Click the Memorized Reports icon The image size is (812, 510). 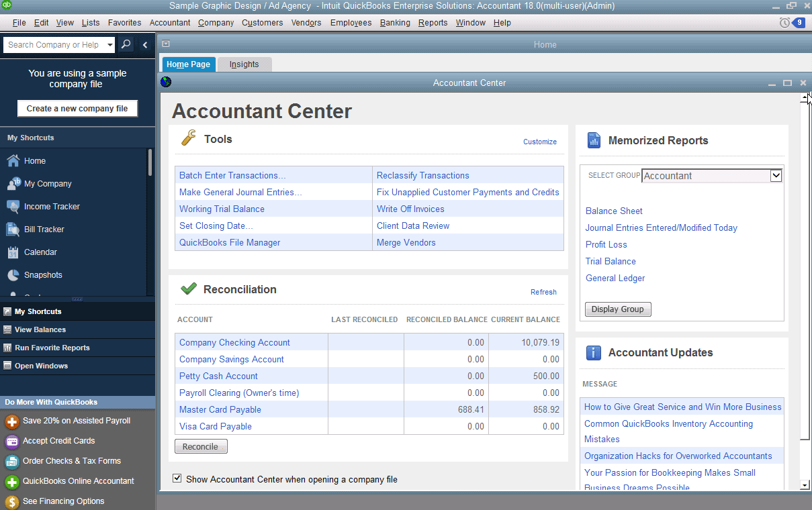[594, 140]
